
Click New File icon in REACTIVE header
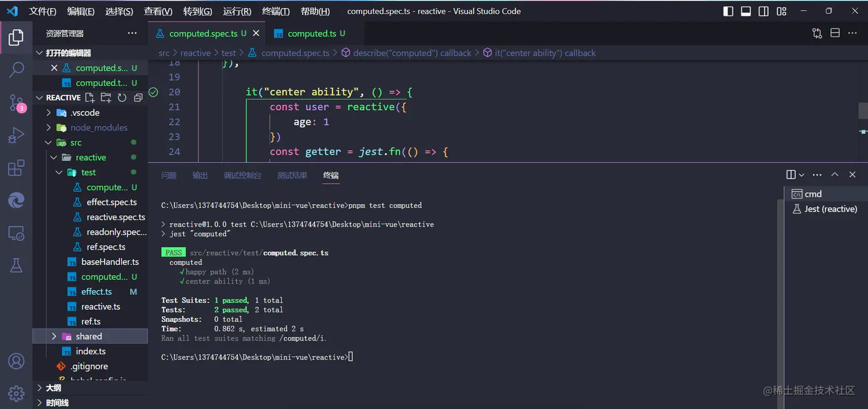[90, 98]
